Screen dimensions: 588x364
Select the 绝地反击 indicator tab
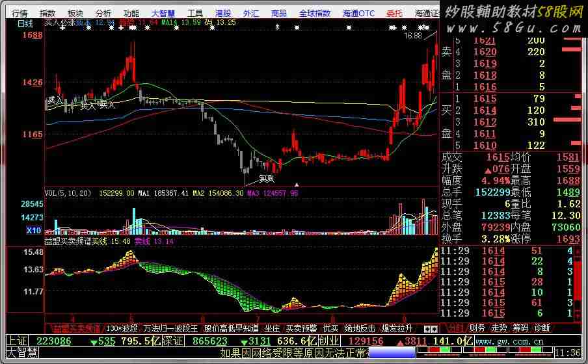(360, 328)
